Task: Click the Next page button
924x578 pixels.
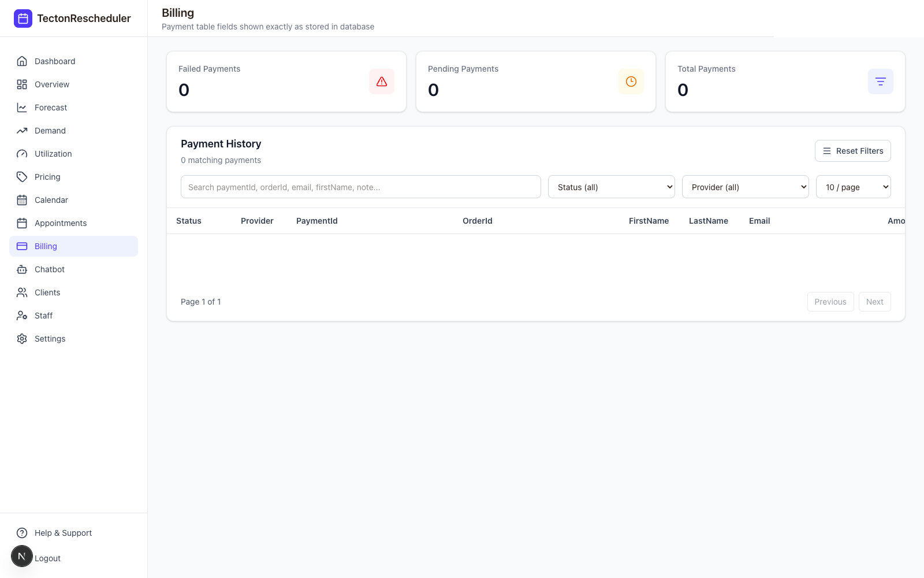Action: [875, 302]
